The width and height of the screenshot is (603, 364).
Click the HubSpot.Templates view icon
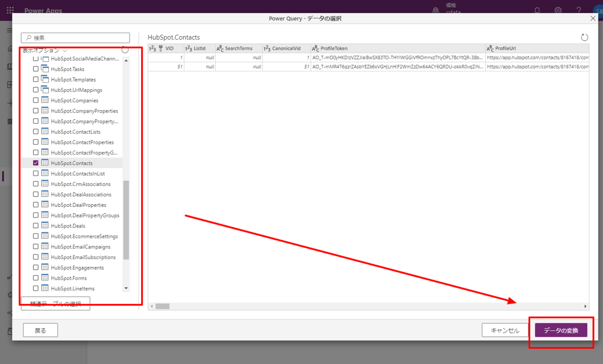click(x=45, y=79)
